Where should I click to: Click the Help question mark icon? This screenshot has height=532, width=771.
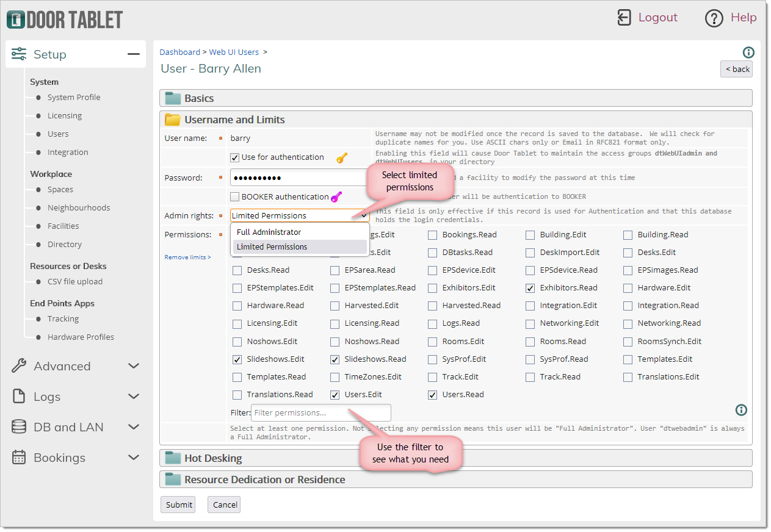tap(714, 18)
